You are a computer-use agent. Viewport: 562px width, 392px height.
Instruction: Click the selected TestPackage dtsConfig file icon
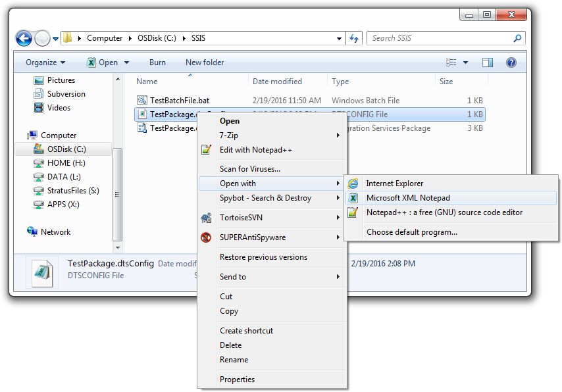point(142,114)
